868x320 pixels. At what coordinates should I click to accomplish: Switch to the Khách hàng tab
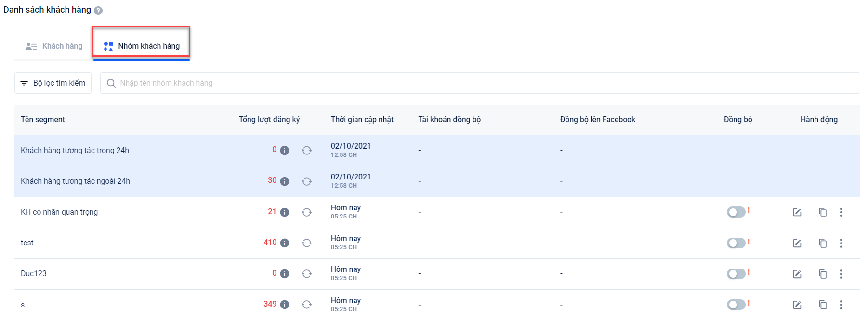tap(54, 46)
